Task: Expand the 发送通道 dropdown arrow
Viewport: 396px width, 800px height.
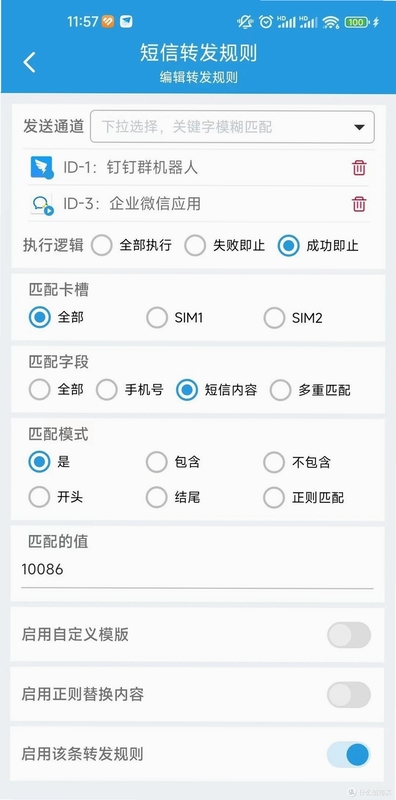Action: (359, 127)
